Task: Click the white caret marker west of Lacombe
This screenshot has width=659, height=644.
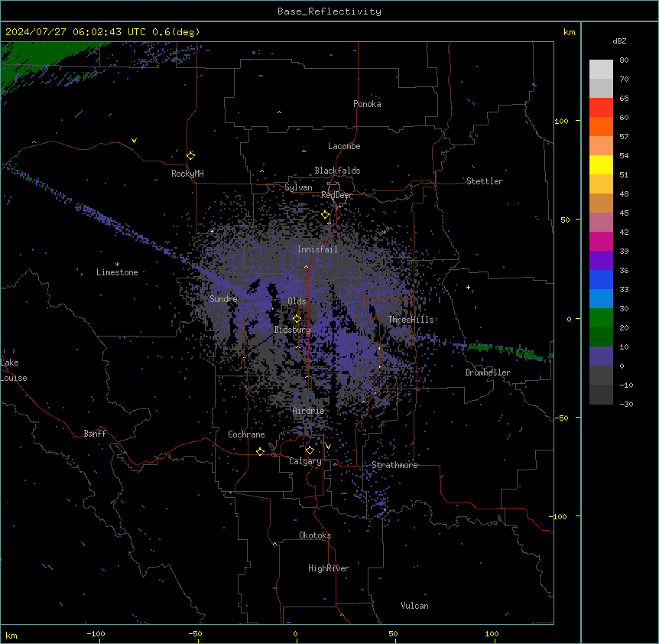Action: 304,151
